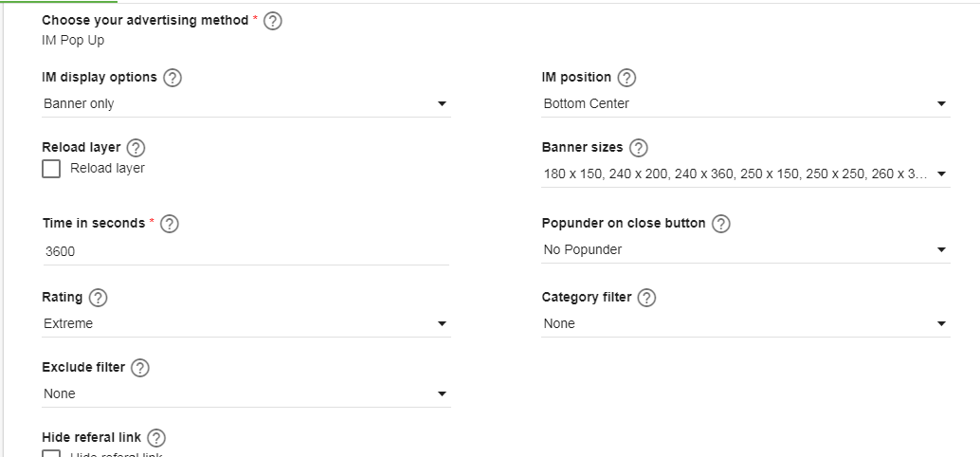Open Time in seconds help icon

tap(170, 224)
